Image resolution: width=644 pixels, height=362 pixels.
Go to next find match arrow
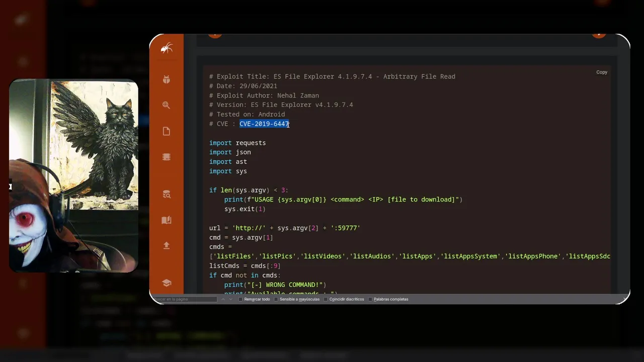click(x=231, y=299)
